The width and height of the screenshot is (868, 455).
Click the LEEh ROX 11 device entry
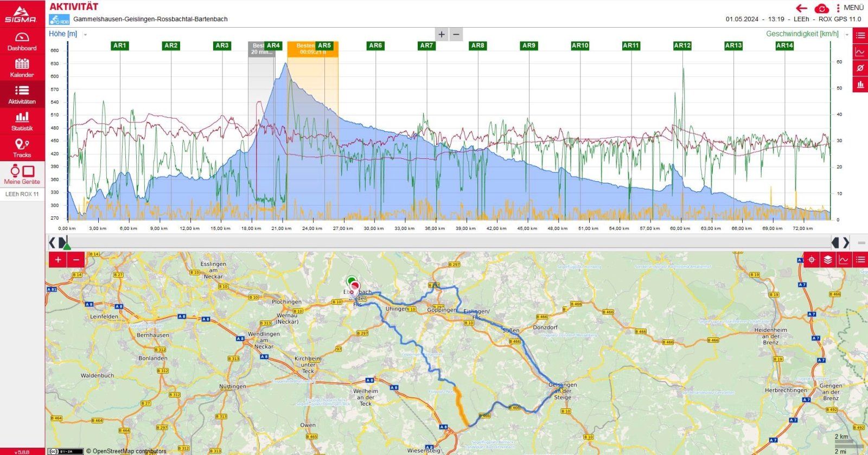[22, 194]
